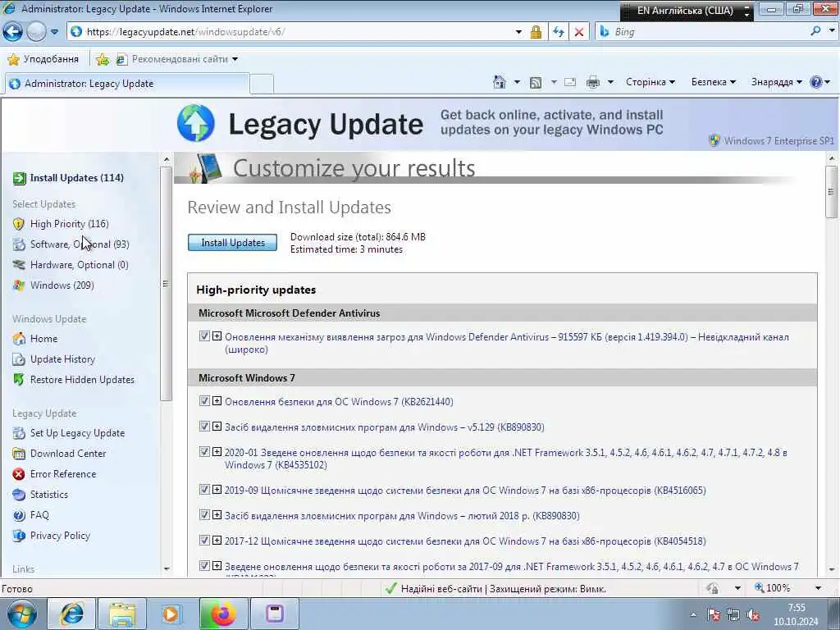Open Рекомендовані сайти dropdown
840x630 pixels.
coord(177,59)
